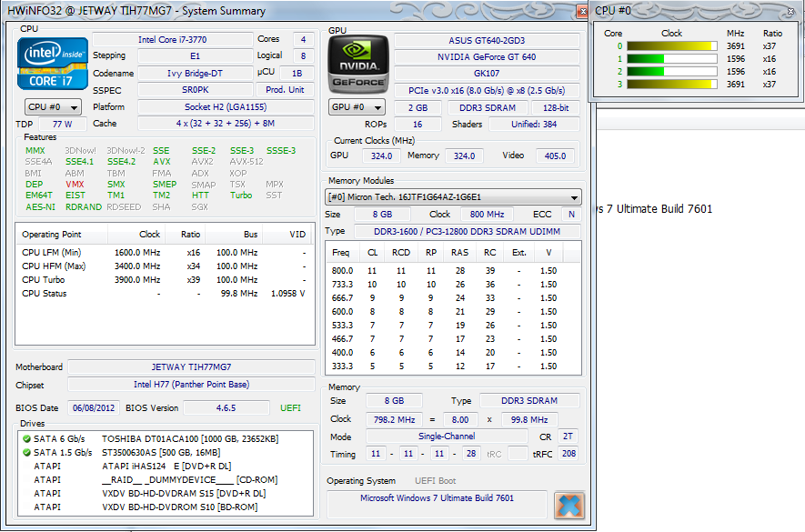Click the Core 2 clock bar

pos(672,71)
